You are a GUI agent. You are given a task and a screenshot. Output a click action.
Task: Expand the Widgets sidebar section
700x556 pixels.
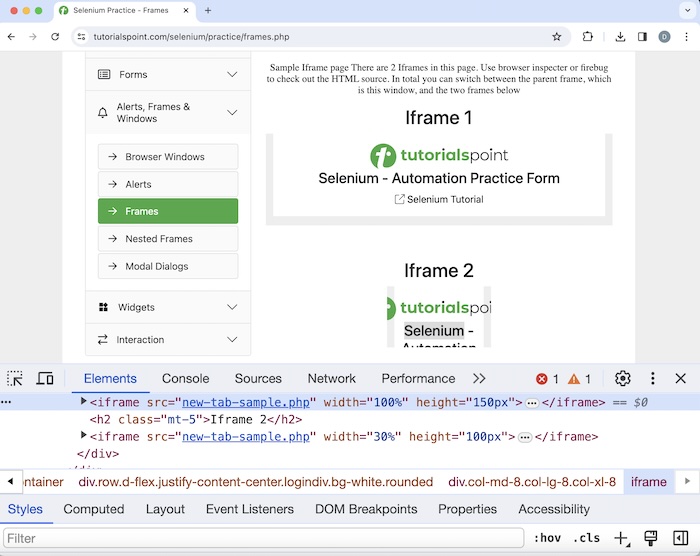tap(168, 307)
